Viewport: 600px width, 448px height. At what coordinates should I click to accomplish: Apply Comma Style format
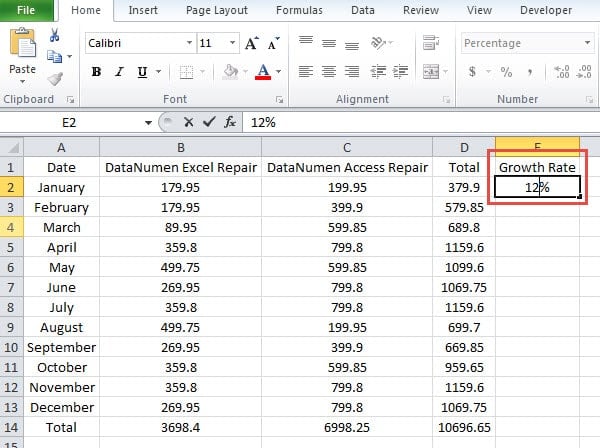[530, 72]
